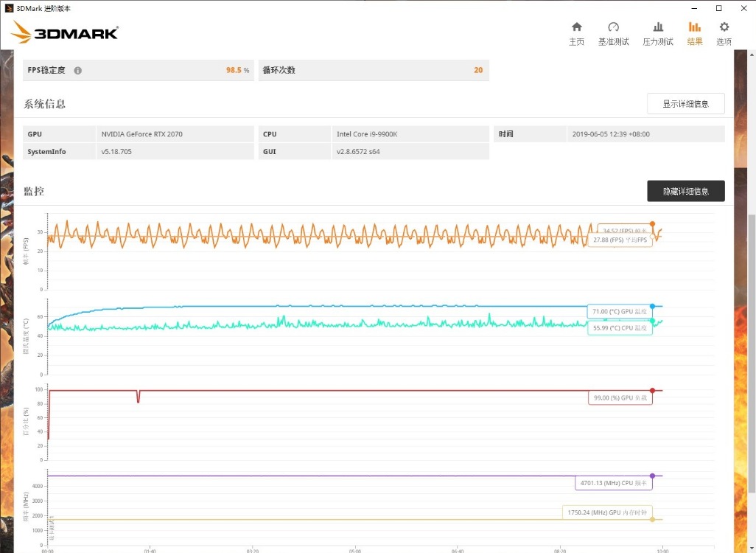This screenshot has height=553, width=756.
Task: Click the 时间 field label
Action: (x=506, y=134)
